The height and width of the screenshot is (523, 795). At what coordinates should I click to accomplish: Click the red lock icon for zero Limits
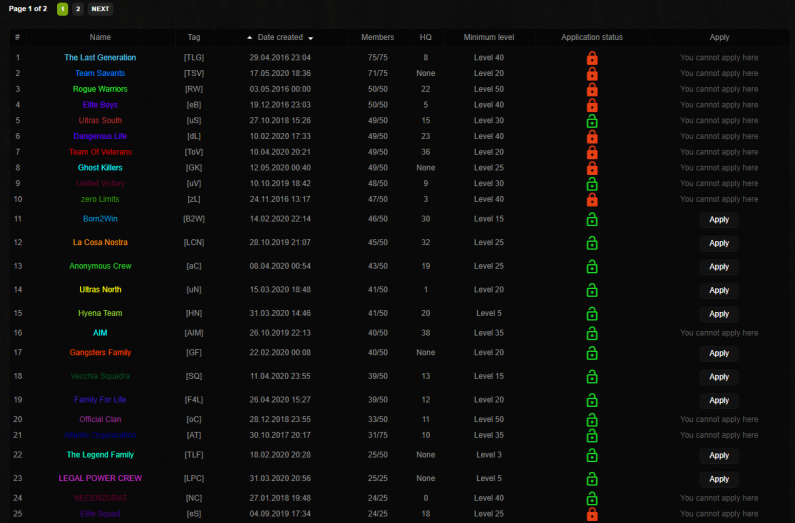tap(592, 199)
